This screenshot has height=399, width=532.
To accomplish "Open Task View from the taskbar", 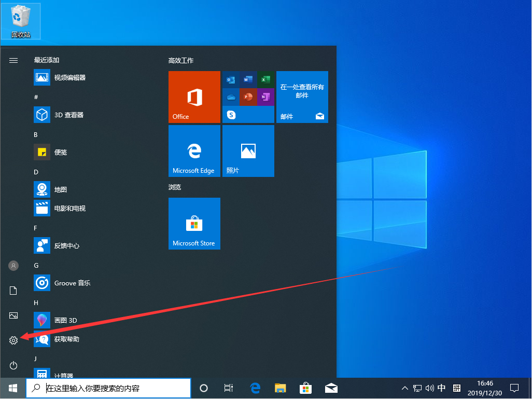I will (229, 388).
